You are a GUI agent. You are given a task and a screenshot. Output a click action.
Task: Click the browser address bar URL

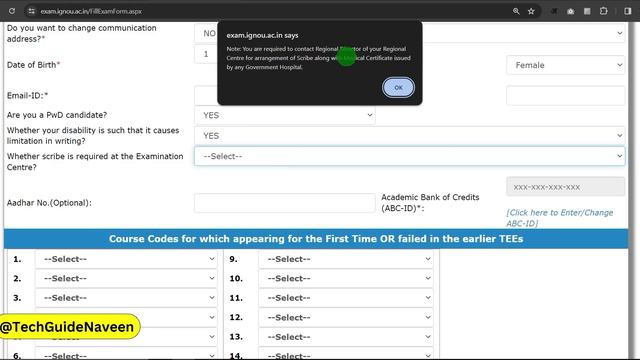point(91,11)
